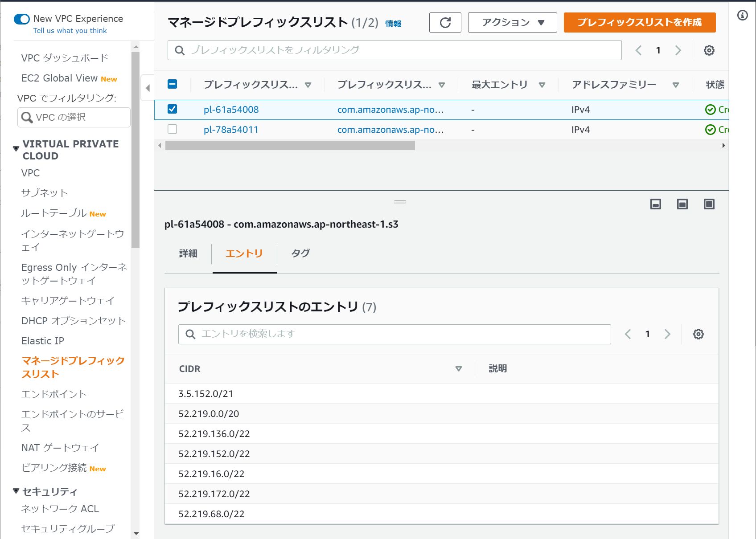This screenshot has width=756, height=539.
Task: Click Tell us what you think link
Action: (70, 31)
